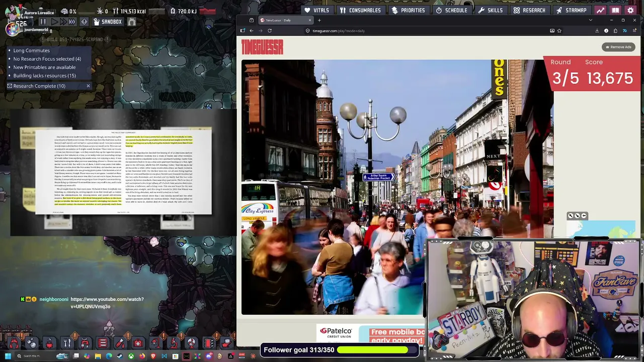Open the database book icon
644x362 pixels.
click(615, 10)
